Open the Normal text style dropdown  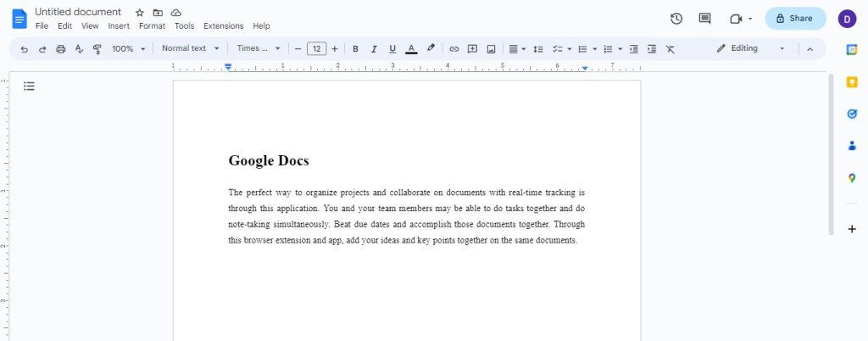click(191, 48)
